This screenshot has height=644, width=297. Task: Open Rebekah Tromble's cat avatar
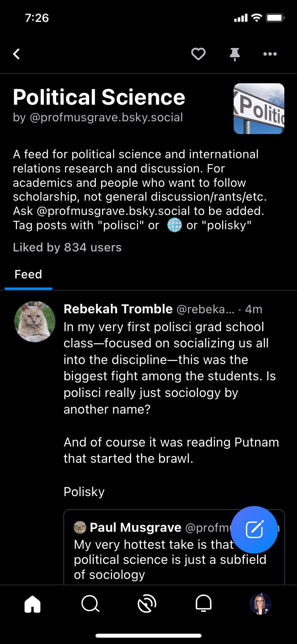35,322
